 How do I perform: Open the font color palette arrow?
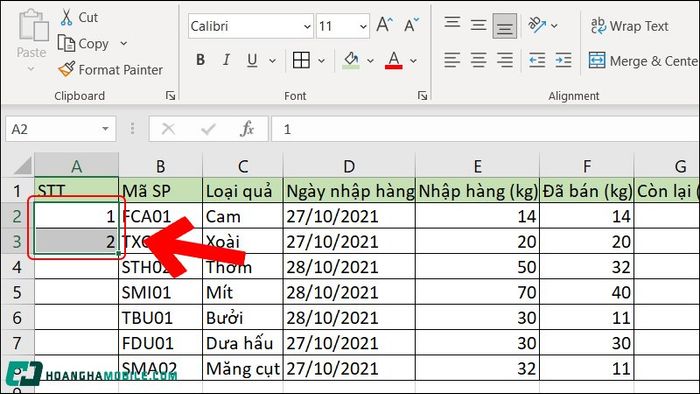coord(413,61)
